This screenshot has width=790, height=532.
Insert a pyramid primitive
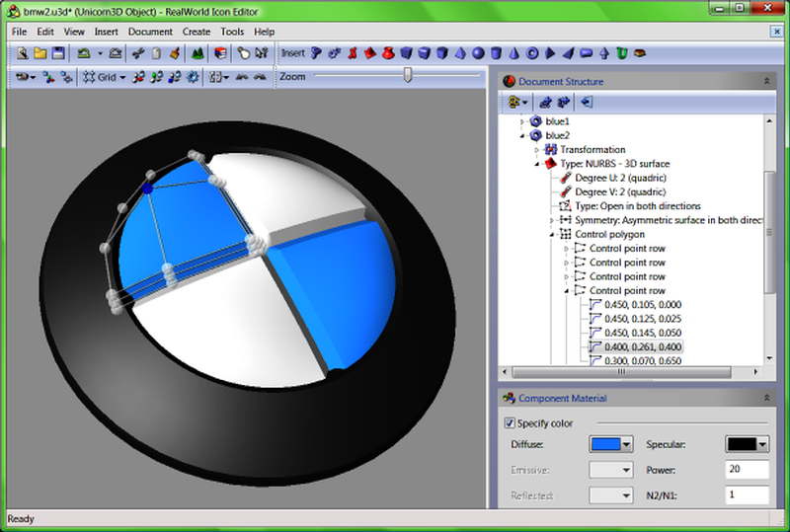click(x=460, y=53)
